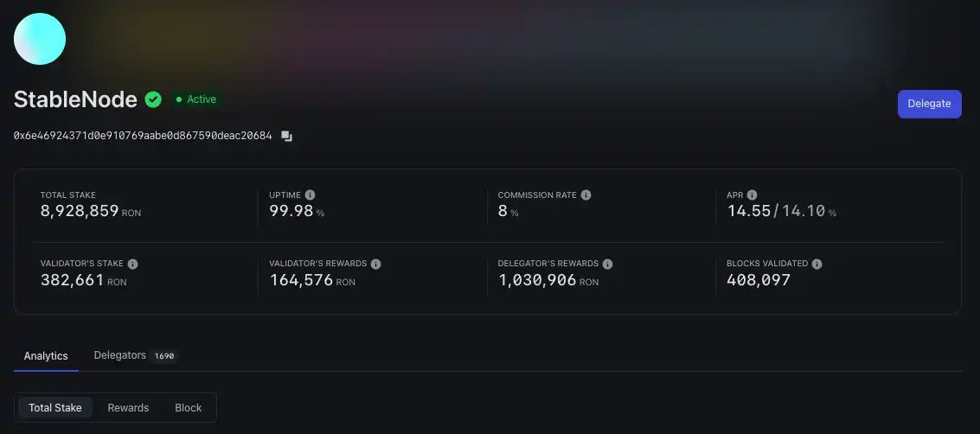Click the Uptime info icon

(x=310, y=195)
